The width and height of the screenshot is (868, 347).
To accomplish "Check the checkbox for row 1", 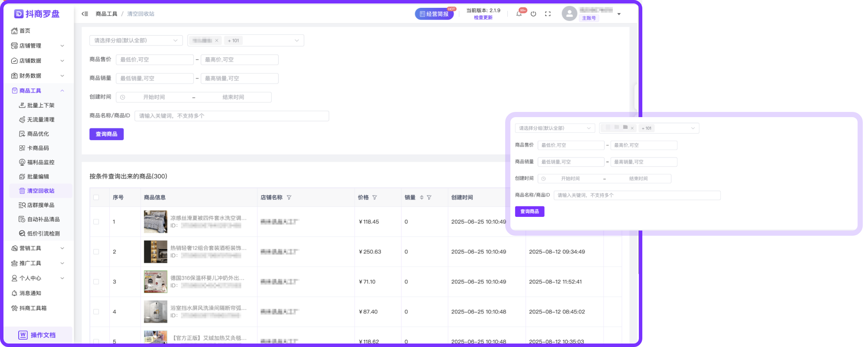I will 96,222.
